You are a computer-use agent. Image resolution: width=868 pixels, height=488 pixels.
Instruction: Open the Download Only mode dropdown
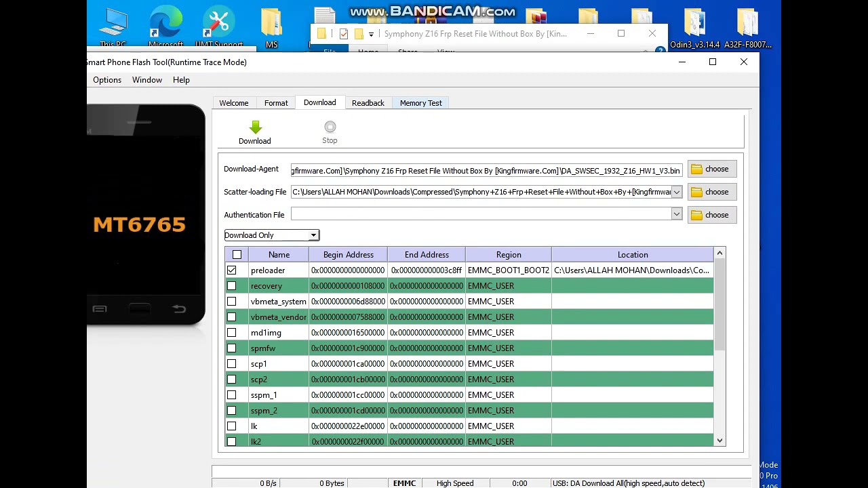[x=271, y=235]
